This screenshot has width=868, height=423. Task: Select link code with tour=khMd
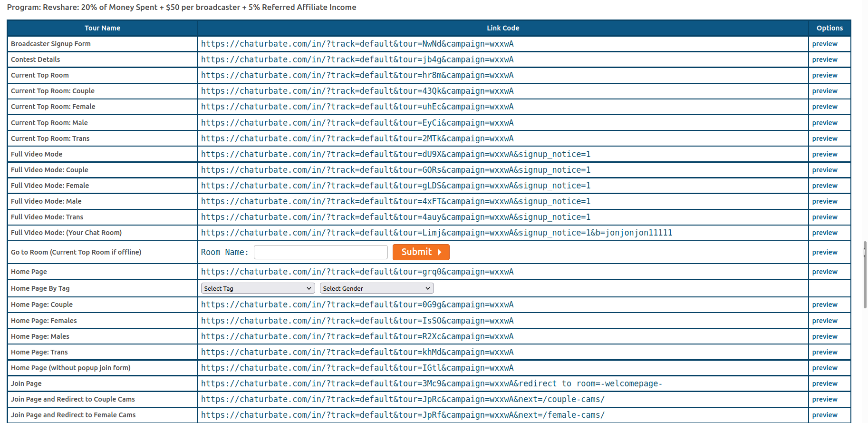[x=357, y=352]
